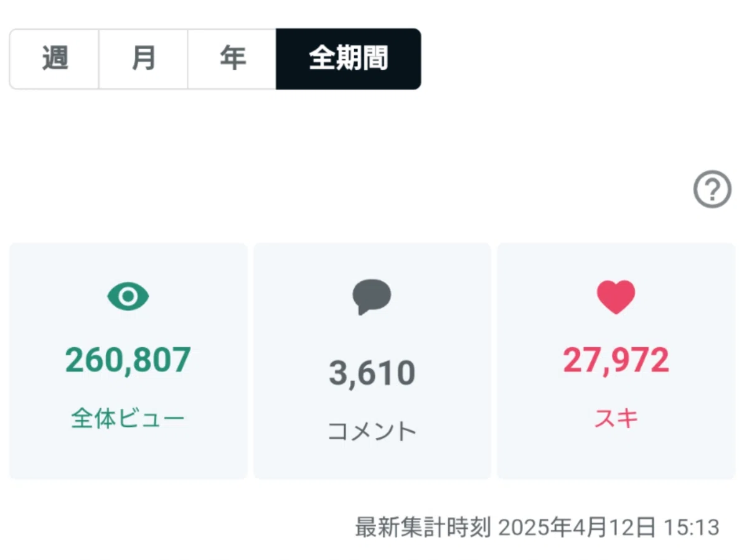Select the 週 period tab
This screenshot has width=747, height=560.
pos(54,59)
